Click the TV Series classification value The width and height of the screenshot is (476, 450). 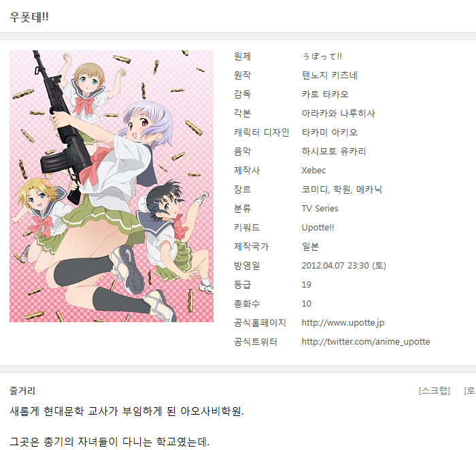[x=320, y=209]
